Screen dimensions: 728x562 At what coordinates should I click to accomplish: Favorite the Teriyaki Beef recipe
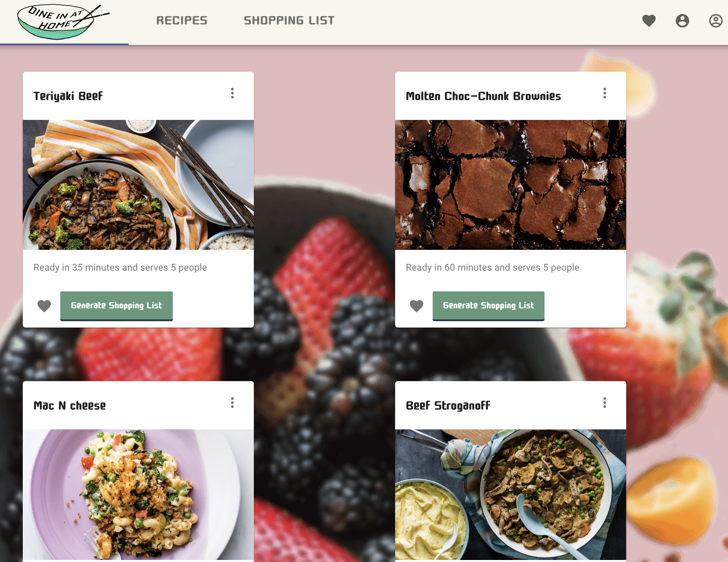[x=44, y=306]
